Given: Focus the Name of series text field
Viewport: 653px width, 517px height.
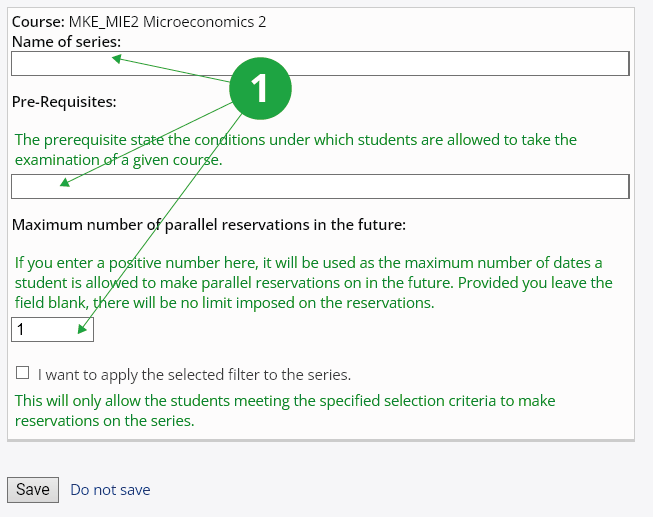Looking at the screenshot, I should pyautogui.click(x=320, y=63).
